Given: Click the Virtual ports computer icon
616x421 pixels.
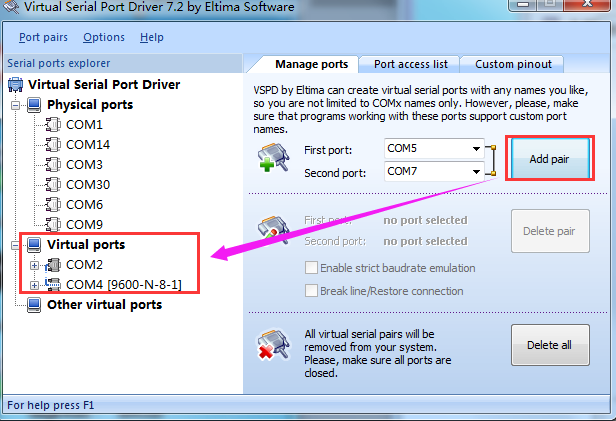Looking at the screenshot, I should (34, 245).
